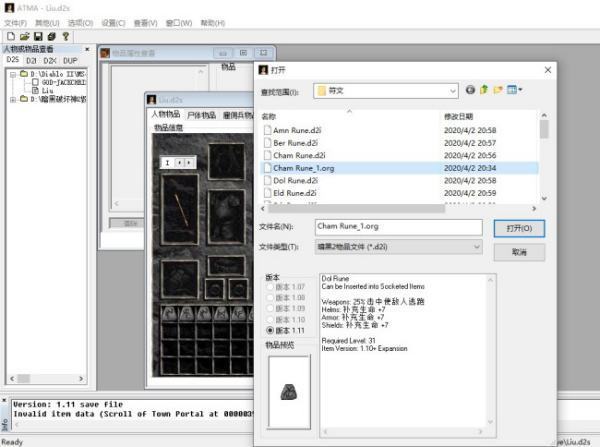The image size is (600, 447).
Task: Click the left ring slot in Liu.d2s
Action: coord(214,289)
